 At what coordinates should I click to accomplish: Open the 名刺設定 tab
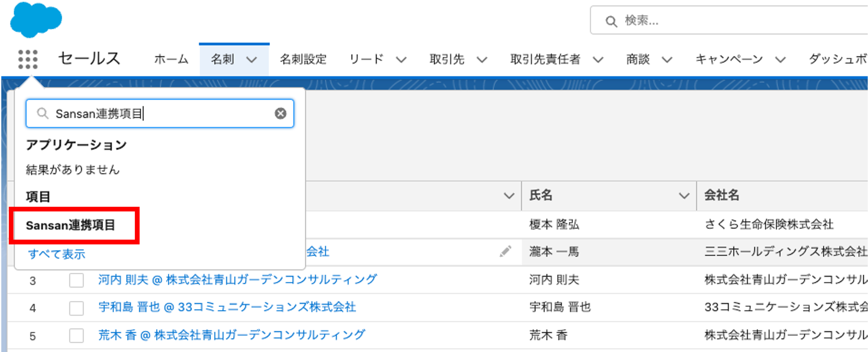pyautogui.click(x=303, y=59)
